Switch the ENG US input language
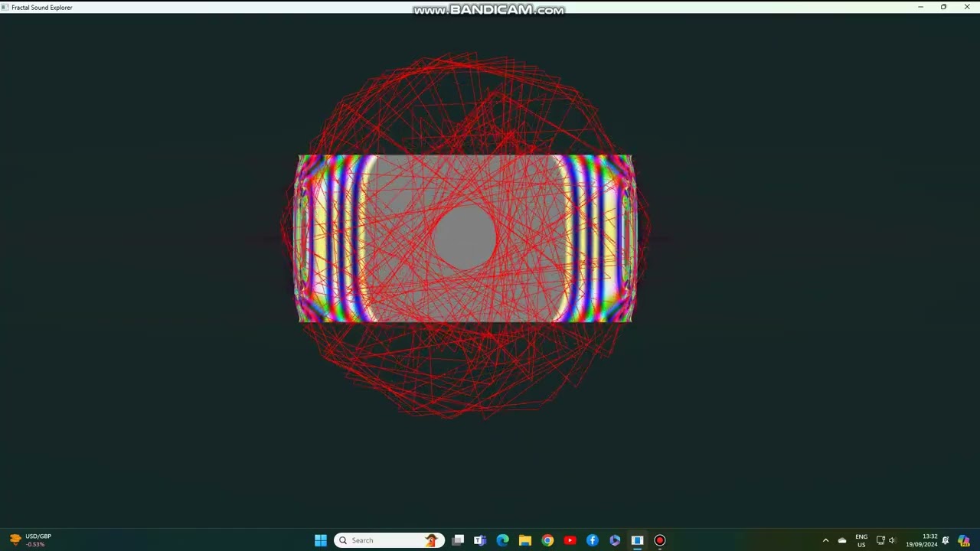Image resolution: width=980 pixels, height=551 pixels. (861, 540)
